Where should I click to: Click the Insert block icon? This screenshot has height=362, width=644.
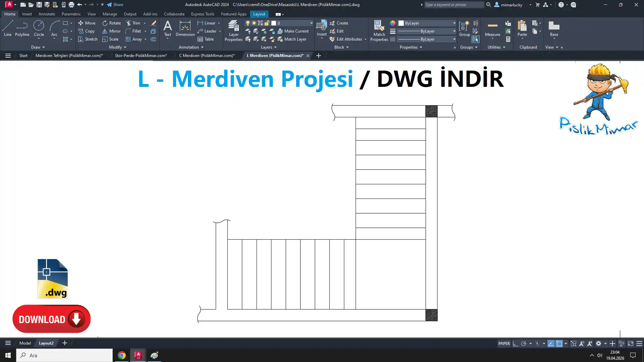tap(321, 26)
